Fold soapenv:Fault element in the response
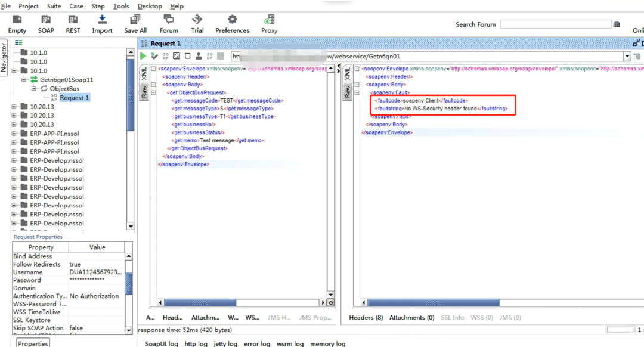The height and width of the screenshot is (347, 644). 357,93
